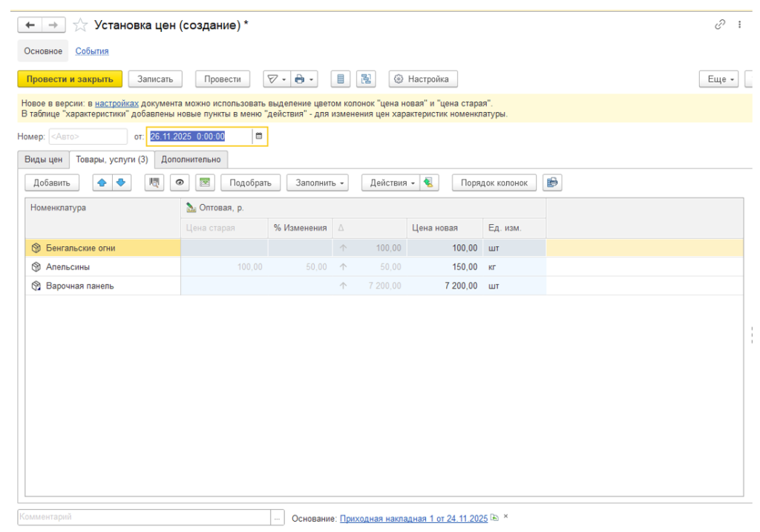Open the Еще menu
Image resolution: width=760 pixels, height=532 pixels.
pyautogui.click(x=721, y=79)
